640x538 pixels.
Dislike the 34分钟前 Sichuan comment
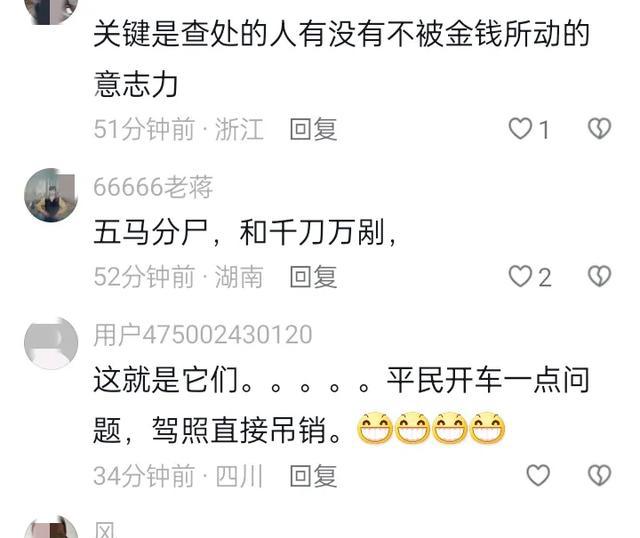599,476
